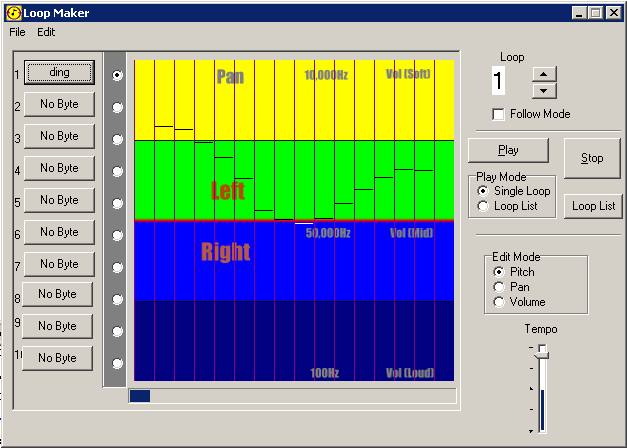The image size is (627, 448).
Task: Click the No Byte button in slot 7
Action: coord(59,264)
